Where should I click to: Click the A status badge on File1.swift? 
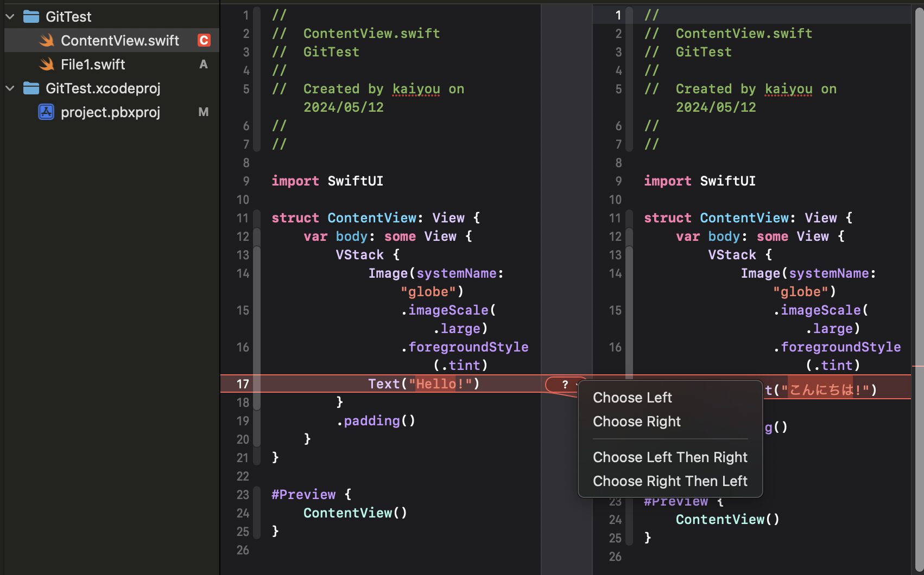(203, 64)
